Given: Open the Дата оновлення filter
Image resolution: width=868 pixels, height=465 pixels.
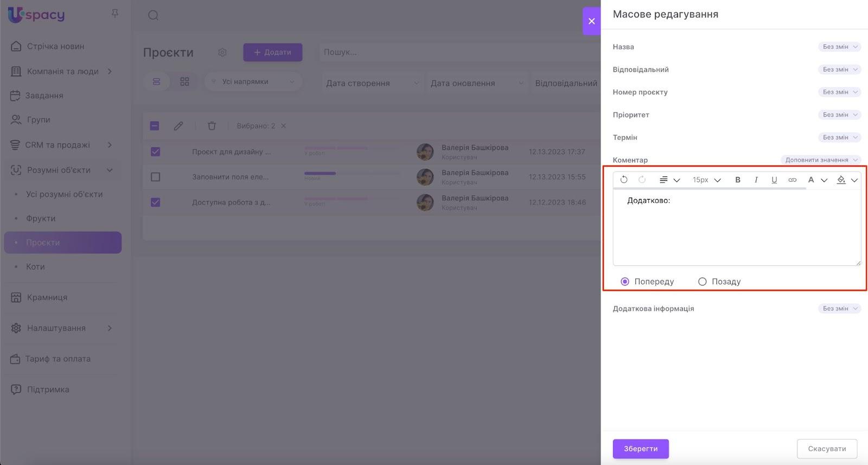Looking at the screenshot, I should coord(477,83).
